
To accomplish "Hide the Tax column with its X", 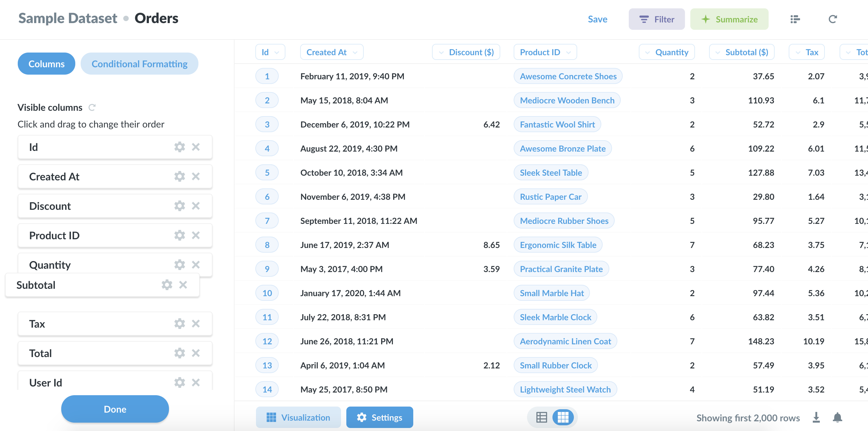I will tap(196, 324).
